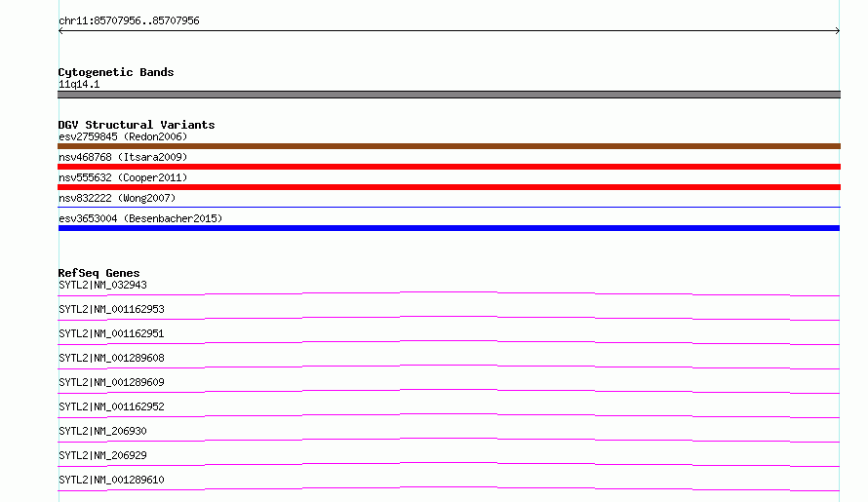Click the red nsv468768 variant bar

(449, 167)
